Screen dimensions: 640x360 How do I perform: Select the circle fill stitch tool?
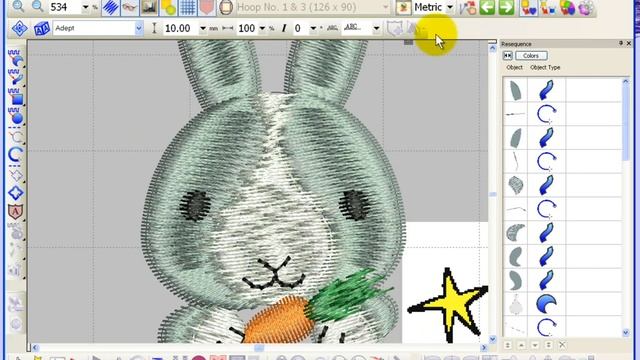click(16, 116)
